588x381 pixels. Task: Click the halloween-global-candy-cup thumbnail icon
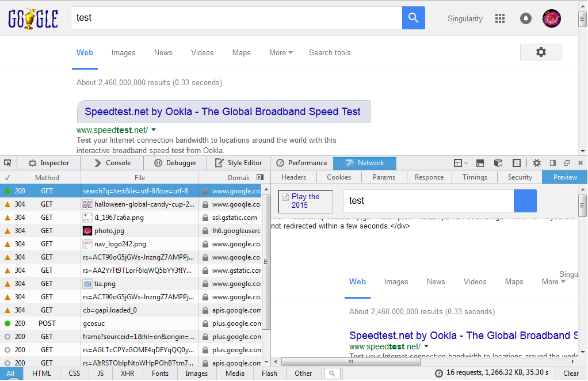(x=87, y=204)
